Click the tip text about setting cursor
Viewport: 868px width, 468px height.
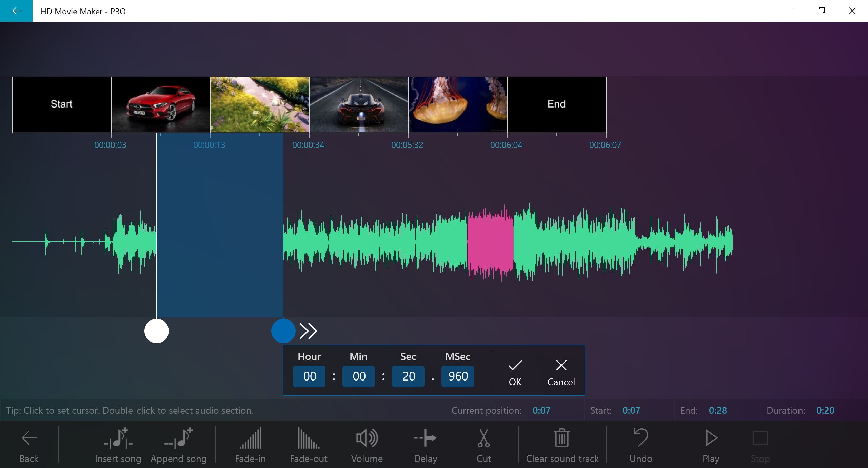click(x=130, y=411)
